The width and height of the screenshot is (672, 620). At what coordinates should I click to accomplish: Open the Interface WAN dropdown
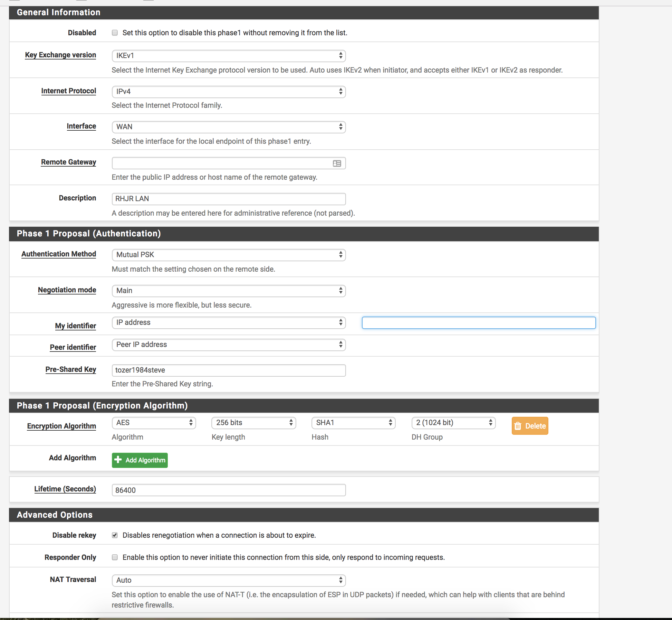[x=229, y=127]
